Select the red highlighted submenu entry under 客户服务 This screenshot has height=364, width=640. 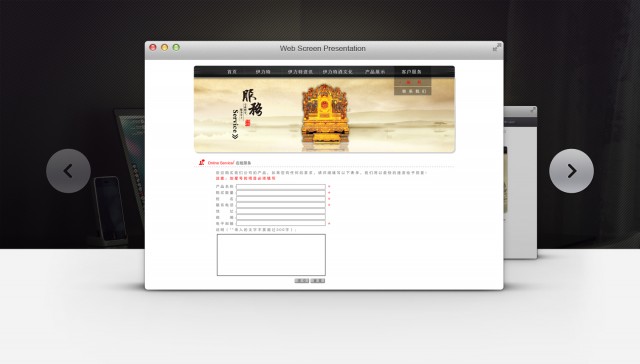[413, 82]
